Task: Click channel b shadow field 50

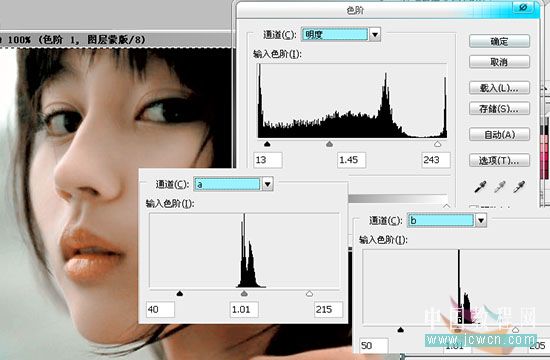Action: pos(374,346)
